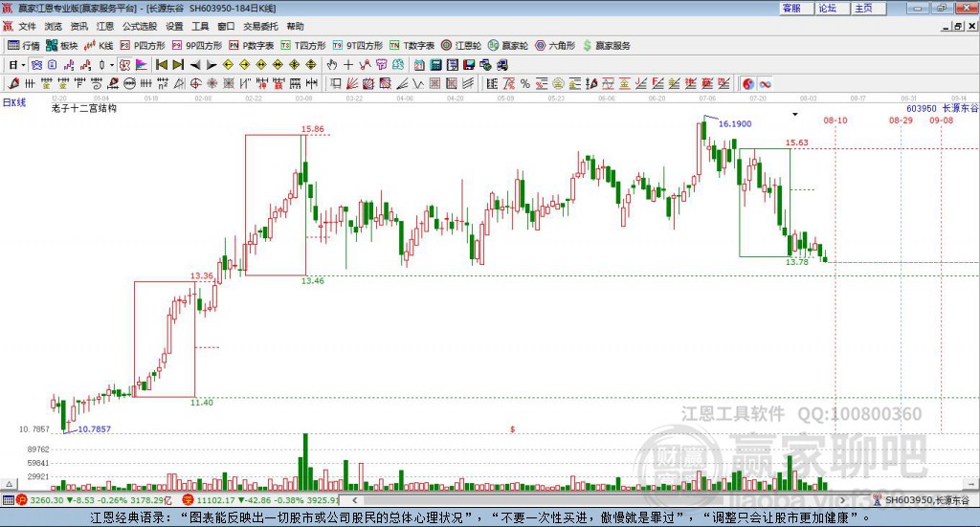The image size is (980, 527).
Task: Click the percent % retracement tool
Action: click(x=525, y=83)
